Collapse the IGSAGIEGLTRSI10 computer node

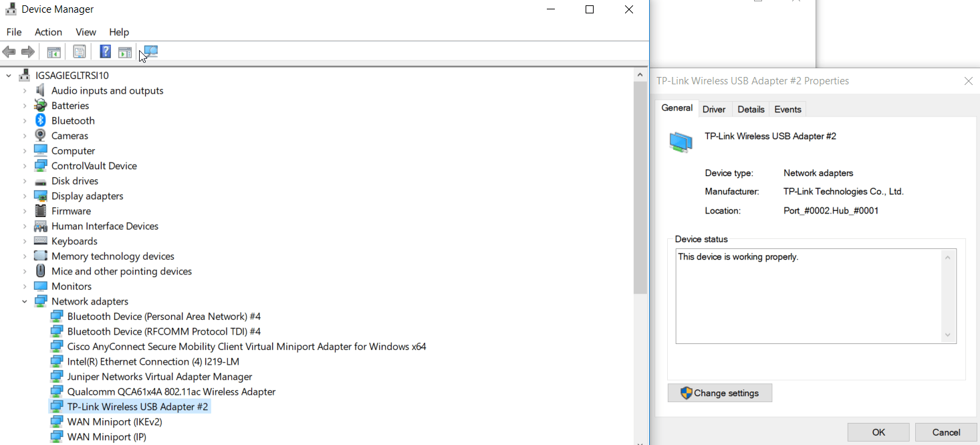8,75
